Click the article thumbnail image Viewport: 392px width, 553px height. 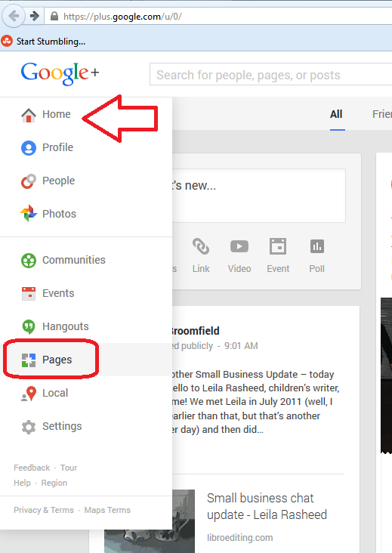150,521
